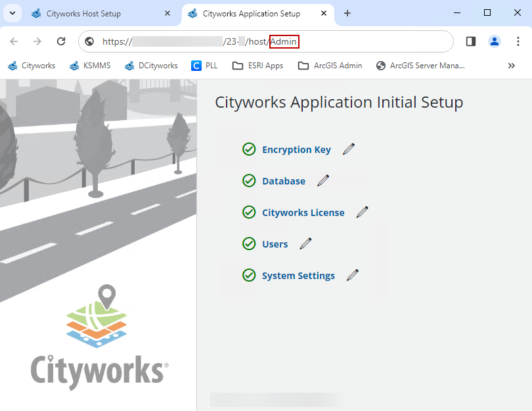Screen dimensions: 532x411
Task: Open the Cityworks License setup link
Action: tap(303, 213)
